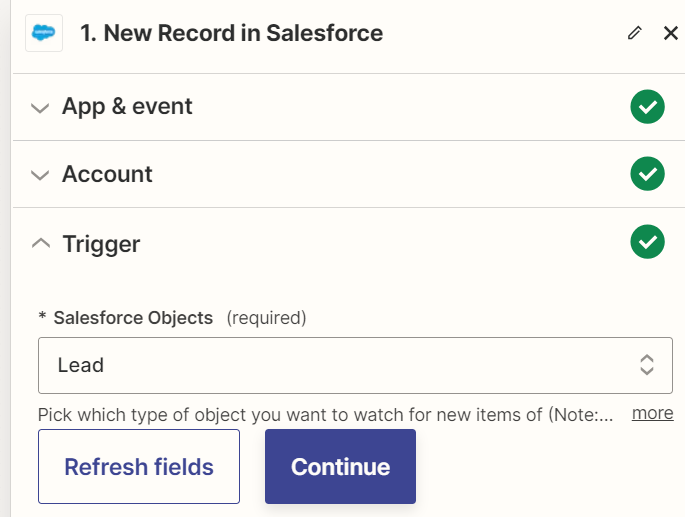Expand the Account section chevron
Image resolution: width=685 pixels, height=517 pixels.
pyautogui.click(x=40, y=175)
